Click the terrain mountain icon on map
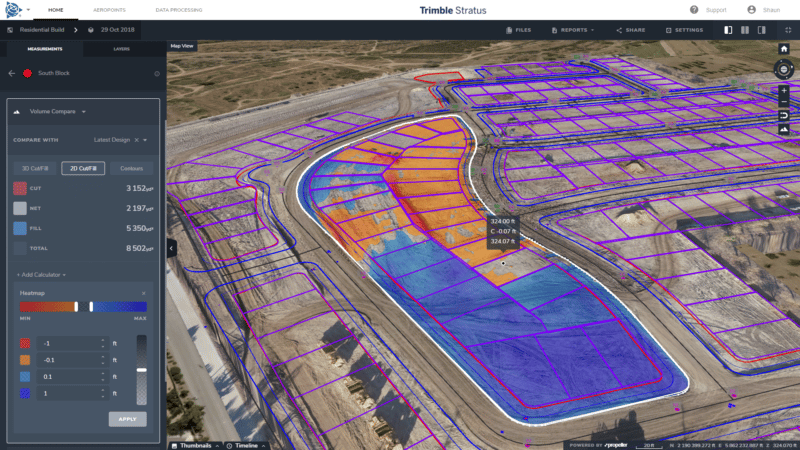Image resolution: width=800 pixels, height=450 pixels. coord(783,129)
